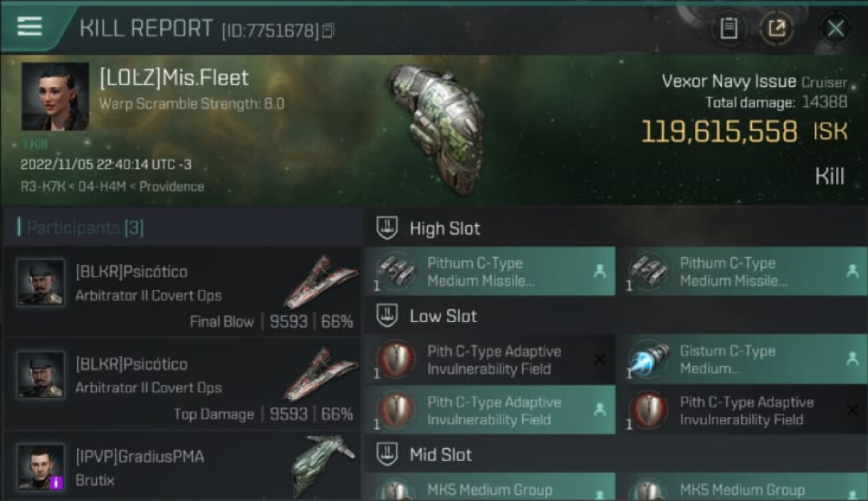Open the R3-K7K system location link

[43, 186]
